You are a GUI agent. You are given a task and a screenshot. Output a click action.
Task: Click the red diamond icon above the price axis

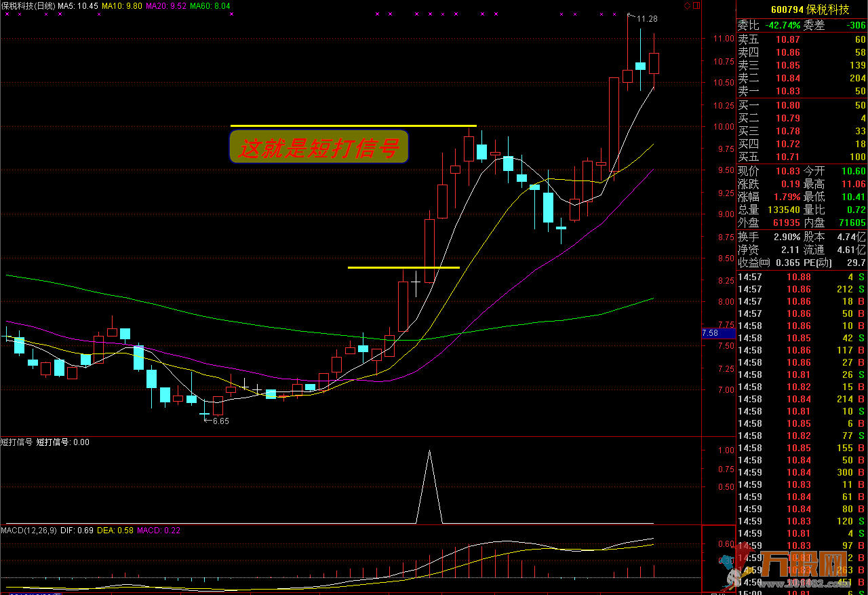[687, 5]
